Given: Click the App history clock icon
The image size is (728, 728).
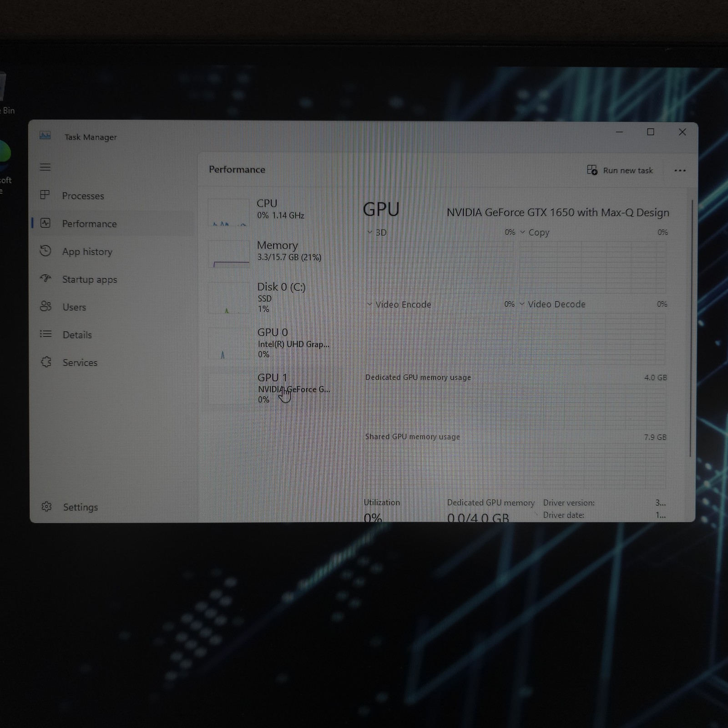Looking at the screenshot, I should click(x=45, y=251).
